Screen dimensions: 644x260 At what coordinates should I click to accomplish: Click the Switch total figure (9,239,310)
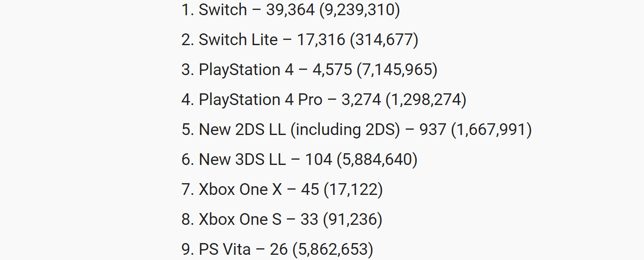pos(360,10)
